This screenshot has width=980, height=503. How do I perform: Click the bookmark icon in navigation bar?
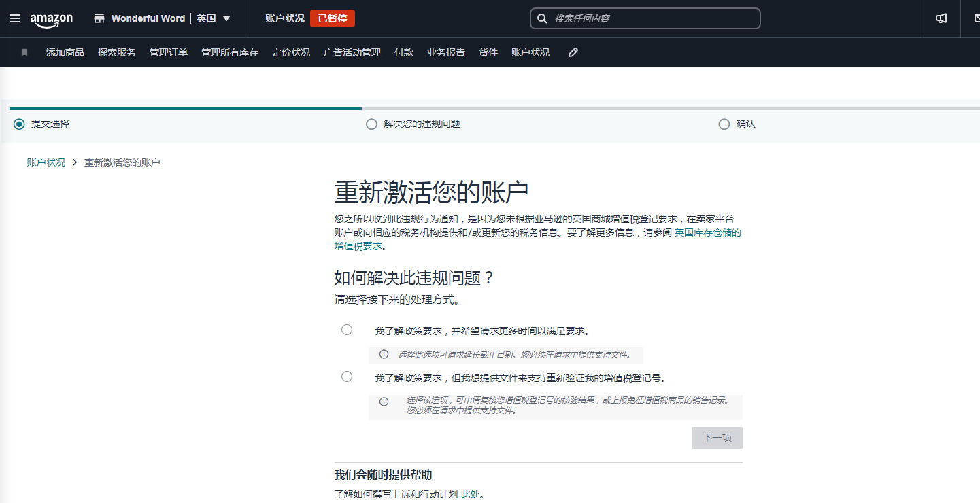[24, 52]
